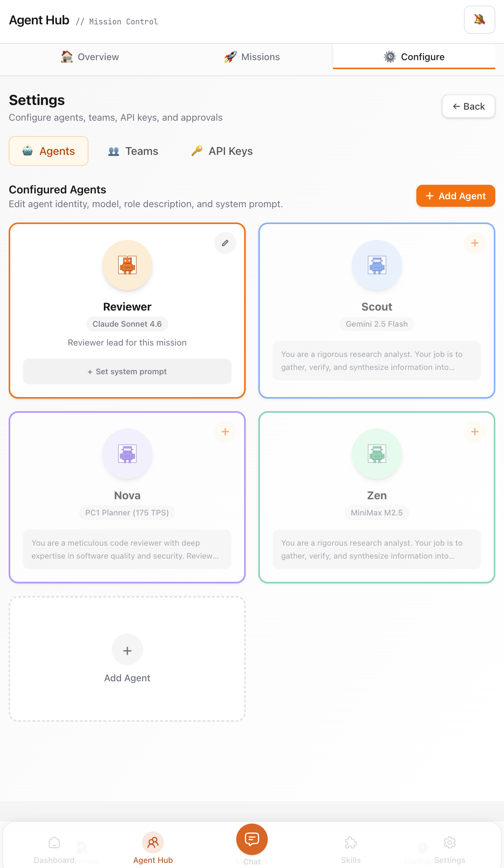Switch to the Overview tab
Viewport: 504px width, 868px height.
[x=90, y=57]
